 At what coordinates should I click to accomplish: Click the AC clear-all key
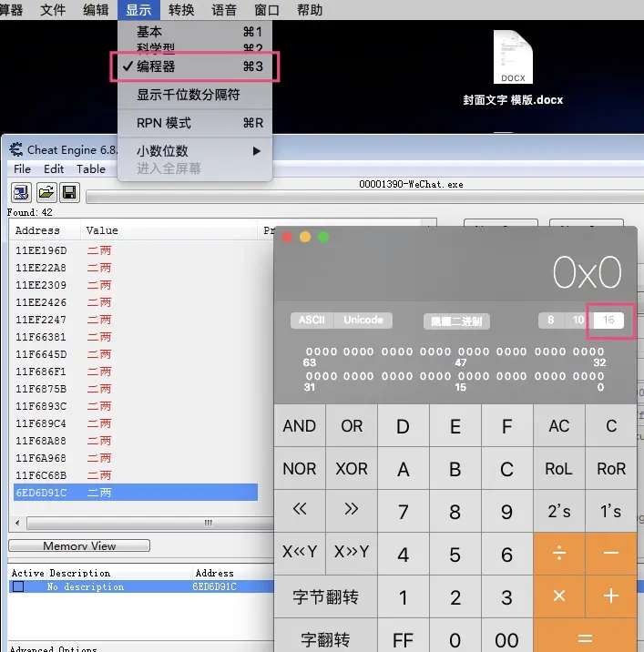click(559, 426)
